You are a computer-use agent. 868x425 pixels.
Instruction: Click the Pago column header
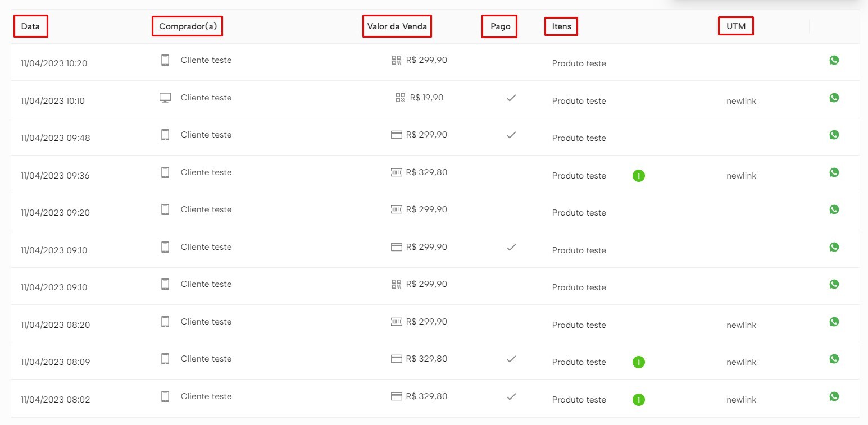coord(500,26)
